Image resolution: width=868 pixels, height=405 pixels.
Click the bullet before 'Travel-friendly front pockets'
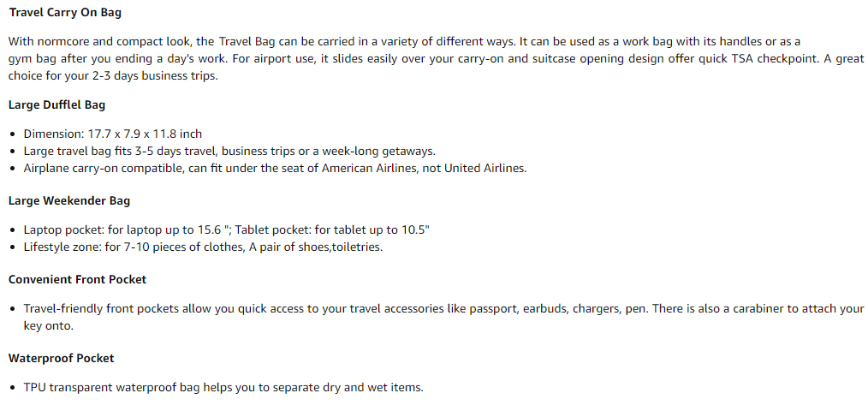[x=13, y=308]
